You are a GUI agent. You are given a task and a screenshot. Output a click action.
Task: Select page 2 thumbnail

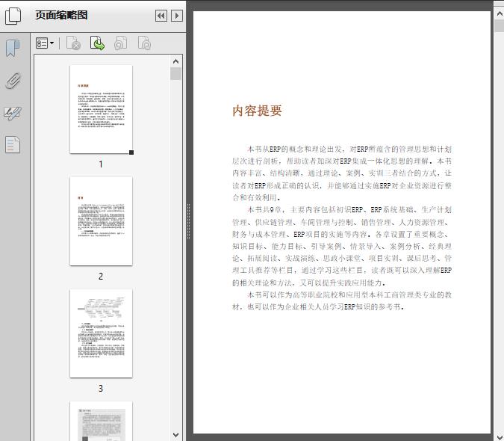point(101,221)
